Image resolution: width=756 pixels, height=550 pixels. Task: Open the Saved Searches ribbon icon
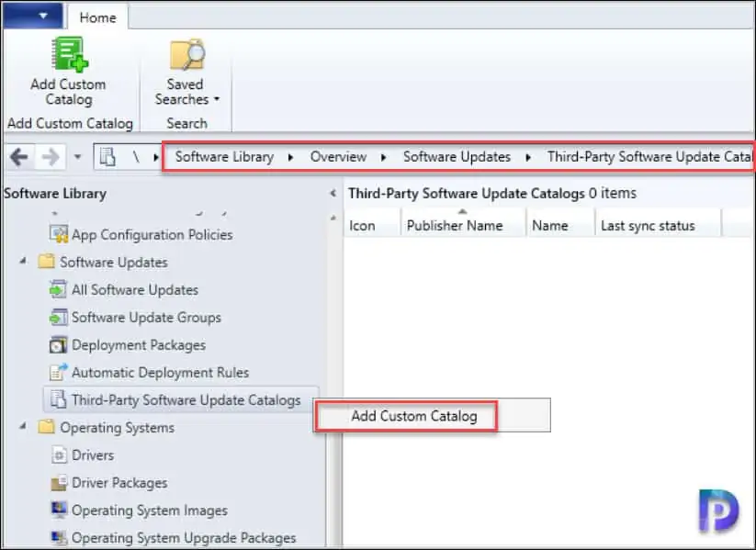tap(187, 54)
